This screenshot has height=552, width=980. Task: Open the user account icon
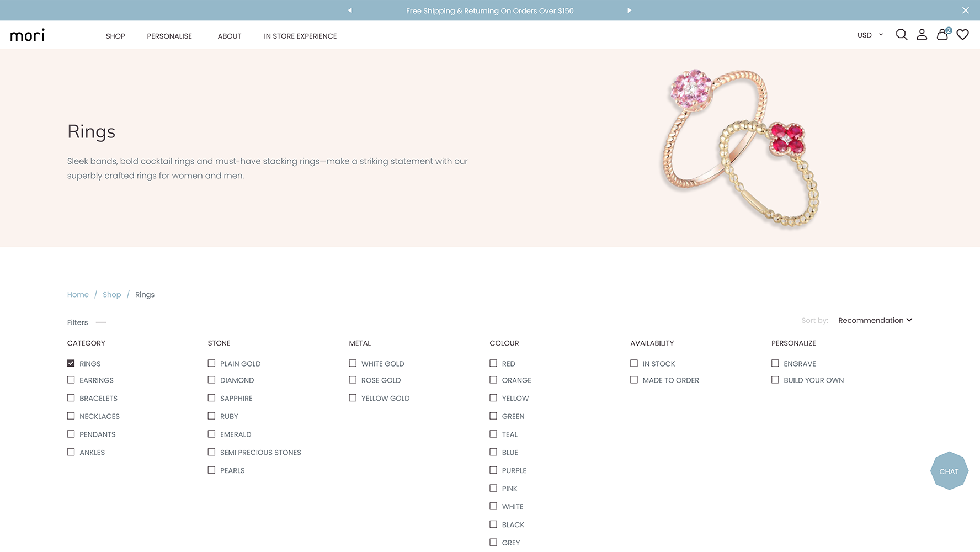pyautogui.click(x=922, y=35)
